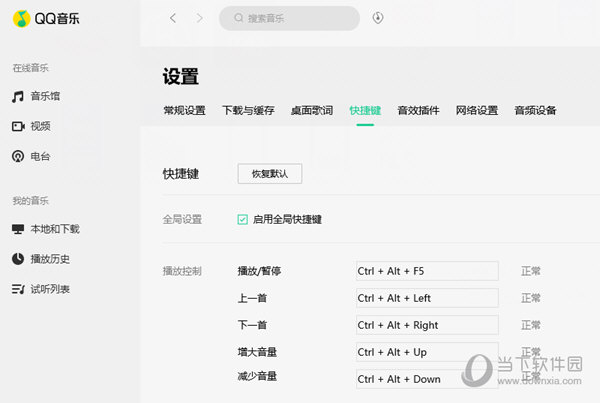Click the 设置 page heading
The width and height of the screenshot is (600, 403).
(x=181, y=76)
